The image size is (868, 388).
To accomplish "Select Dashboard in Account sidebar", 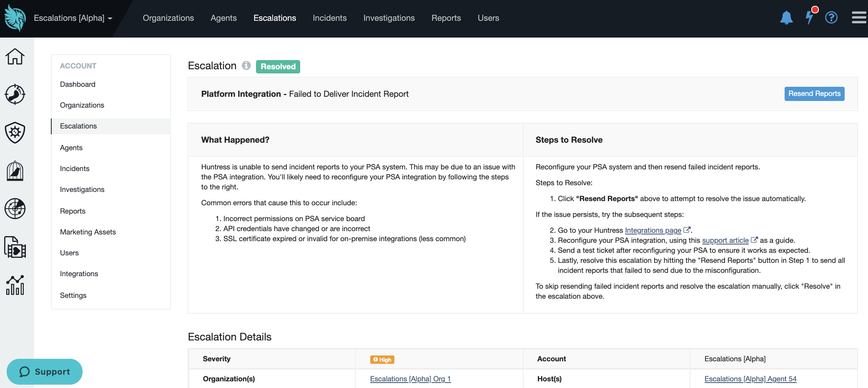I will tap(110, 84).
